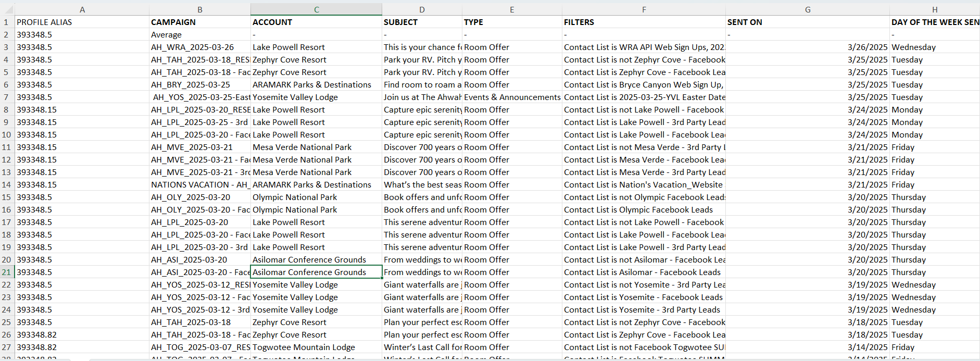Select filter 'Contact List is Bryce Canyon Web Sign Up'
The image size is (980, 361).
click(x=644, y=84)
